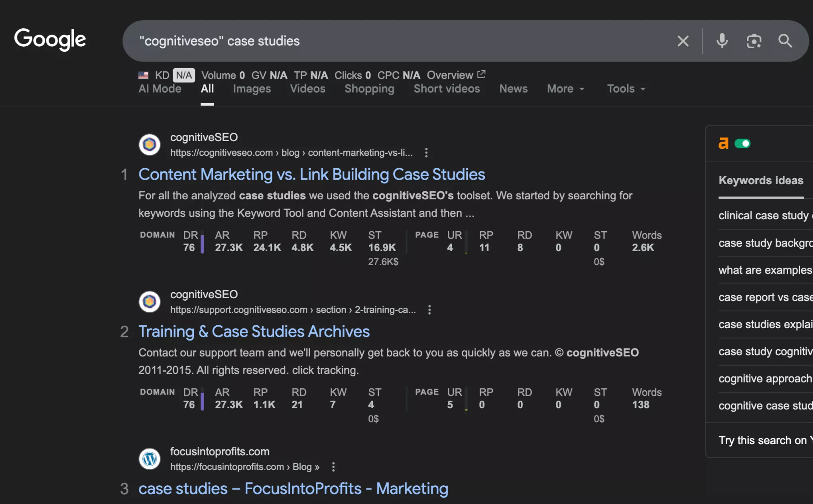
Task: Click the search magnifier icon
Action: pyautogui.click(x=785, y=41)
